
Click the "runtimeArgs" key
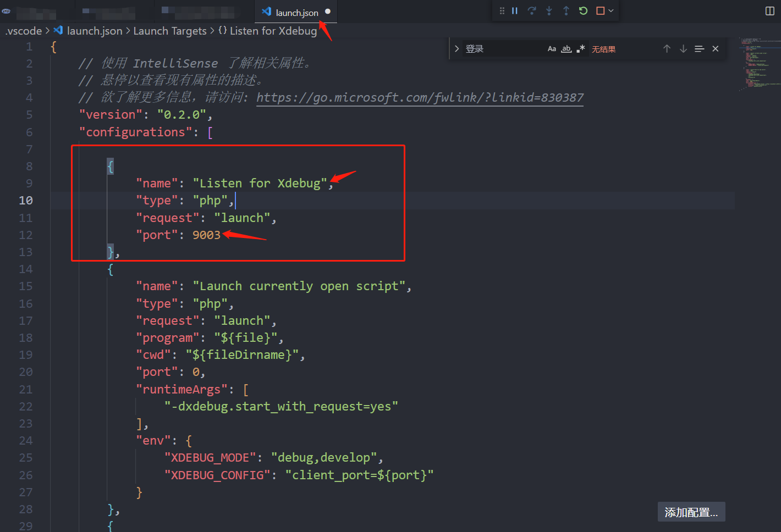182,389
